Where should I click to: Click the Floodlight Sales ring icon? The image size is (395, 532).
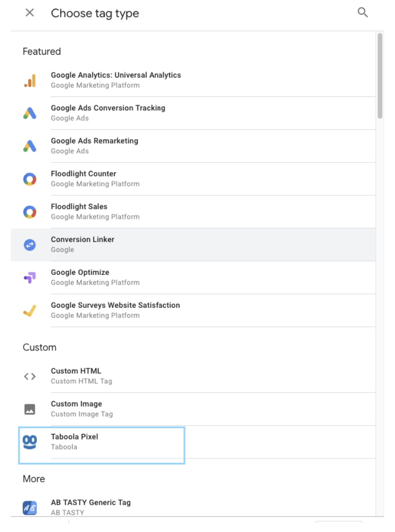30,212
